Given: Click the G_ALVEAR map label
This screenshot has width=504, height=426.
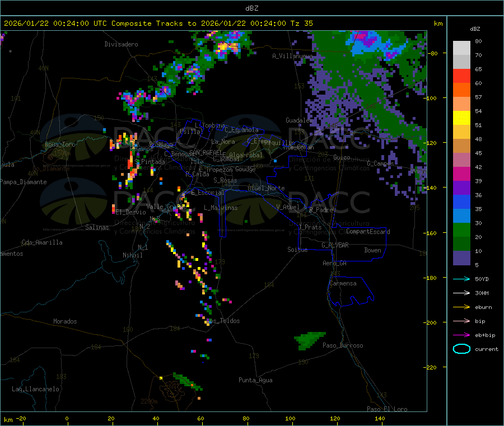Looking at the screenshot, I should coord(335,245).
